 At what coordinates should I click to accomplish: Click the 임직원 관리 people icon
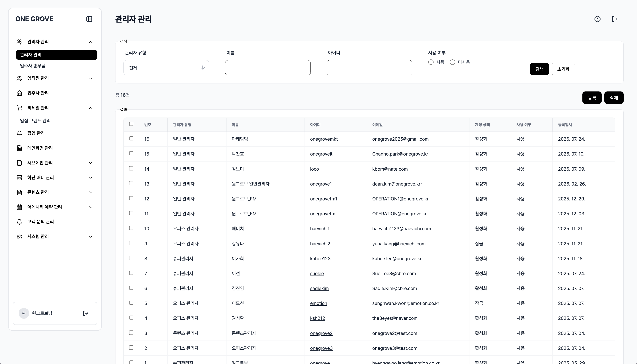(19, 78)
